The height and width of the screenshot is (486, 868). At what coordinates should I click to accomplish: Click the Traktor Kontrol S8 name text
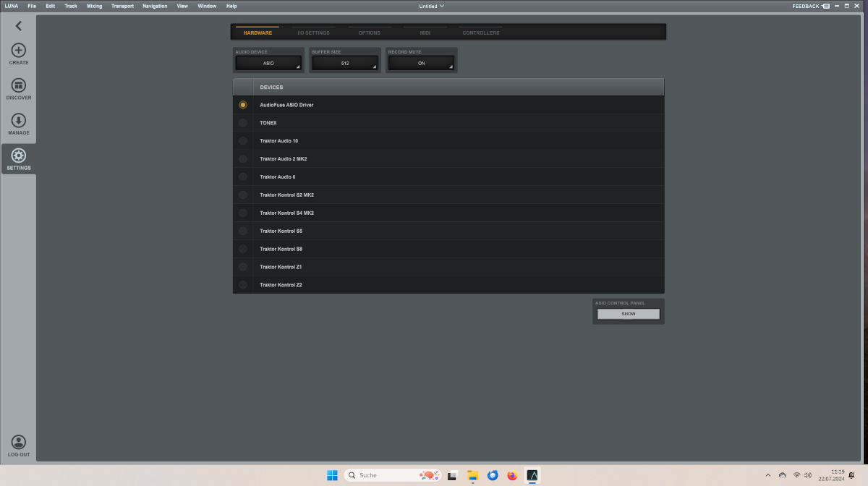pos(281,250)
